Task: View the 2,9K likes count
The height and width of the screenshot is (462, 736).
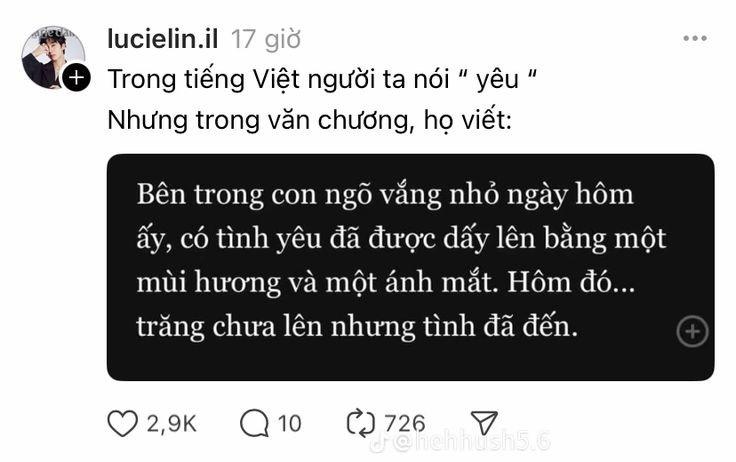Action: click(171, 424)
